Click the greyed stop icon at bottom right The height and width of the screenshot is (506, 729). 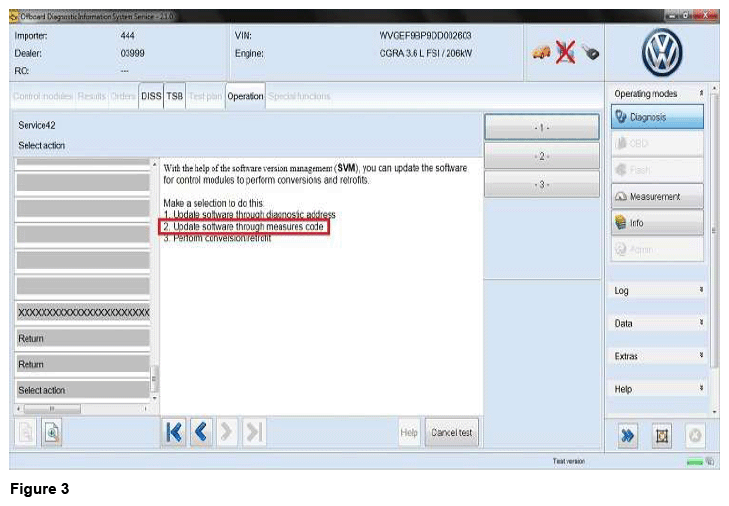coord(695,435)
